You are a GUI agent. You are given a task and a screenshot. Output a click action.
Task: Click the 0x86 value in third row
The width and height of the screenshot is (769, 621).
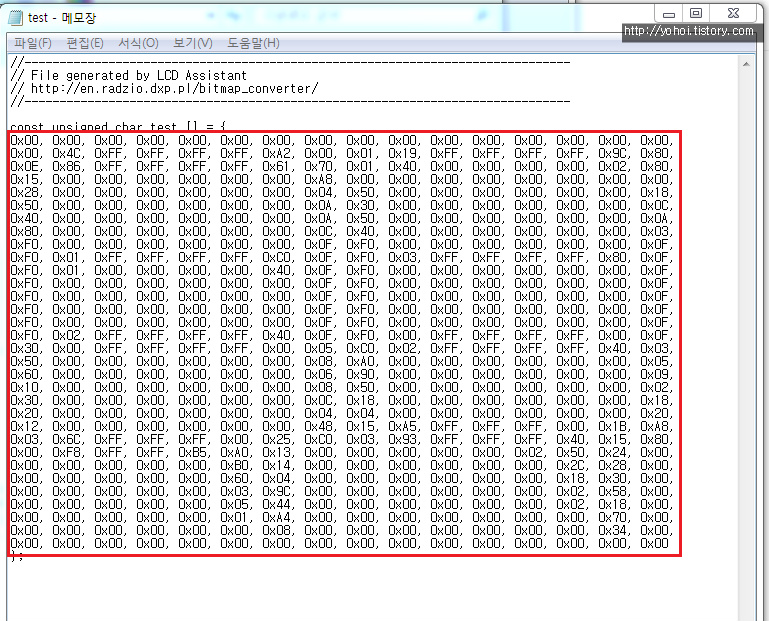point(67,167)
